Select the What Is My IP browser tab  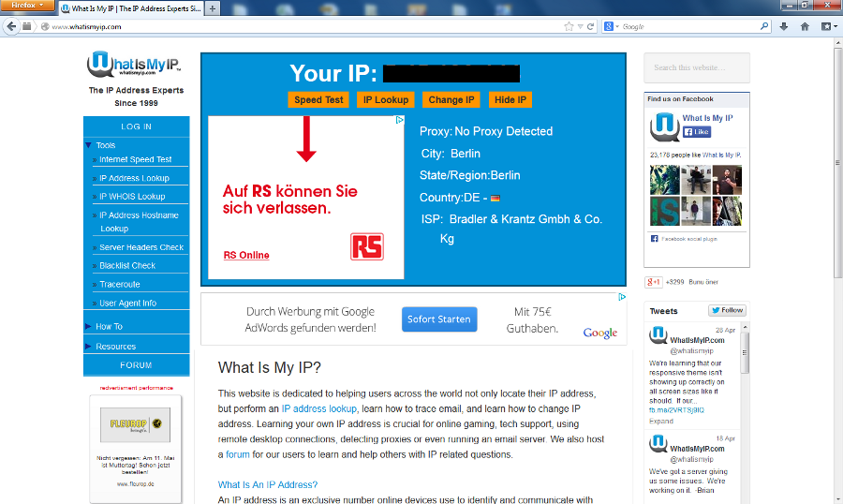point(132,8)
